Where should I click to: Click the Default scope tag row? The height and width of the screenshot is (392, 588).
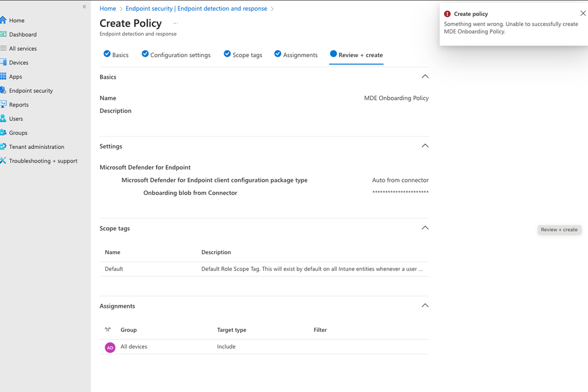(264, 269)
